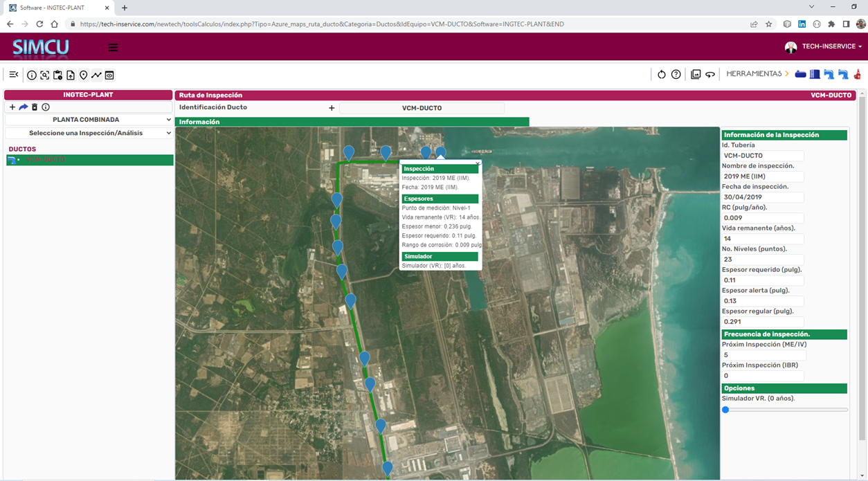Click the file upload icon in toolbar
The width and height of the screenshot is (868, 481).
pyautogui.click(x=71, y=75)
